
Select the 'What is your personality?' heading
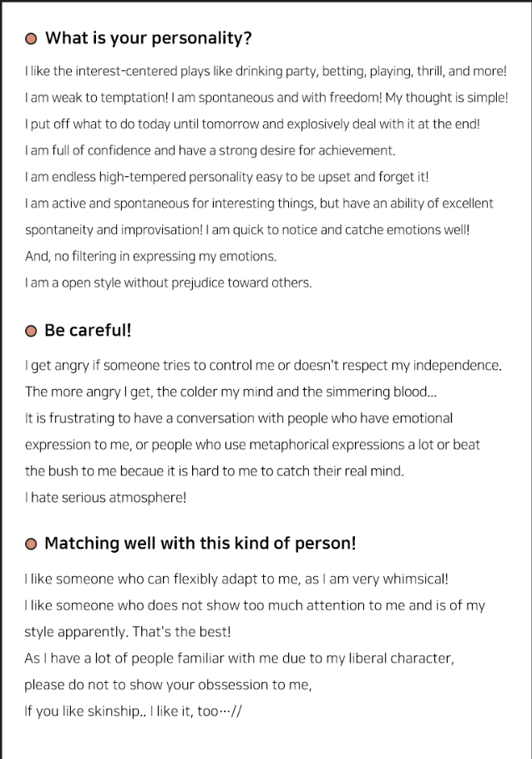[149, 38]
